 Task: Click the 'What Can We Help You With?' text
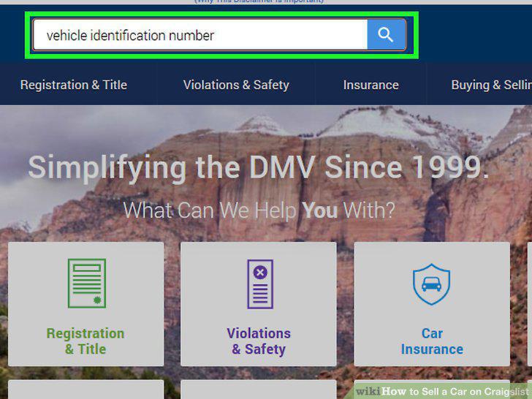259,210
